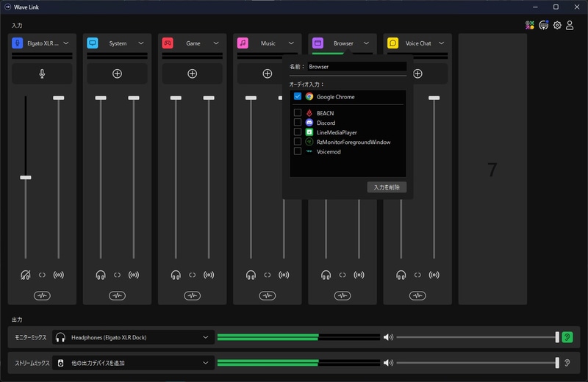Add an effect plus on Voice Chat channel
Viewport: 588px width, 382px height.
click(x=417, y=73)
